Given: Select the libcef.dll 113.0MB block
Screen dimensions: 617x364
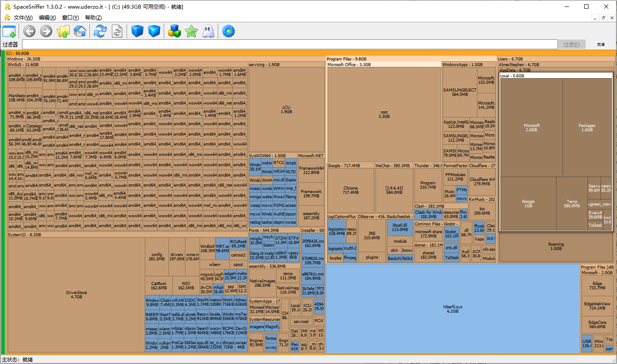Looking at the screenshot, I should [400, 228].
